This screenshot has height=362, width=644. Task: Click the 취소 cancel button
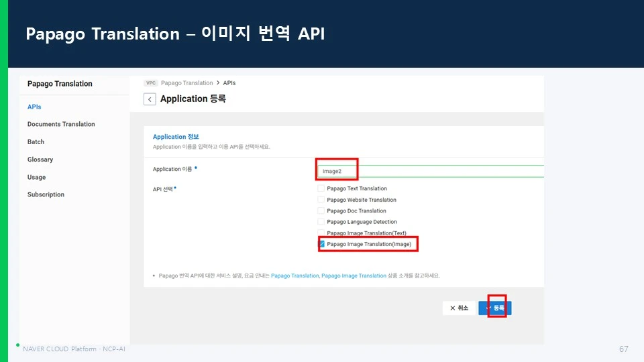[459, 308]
